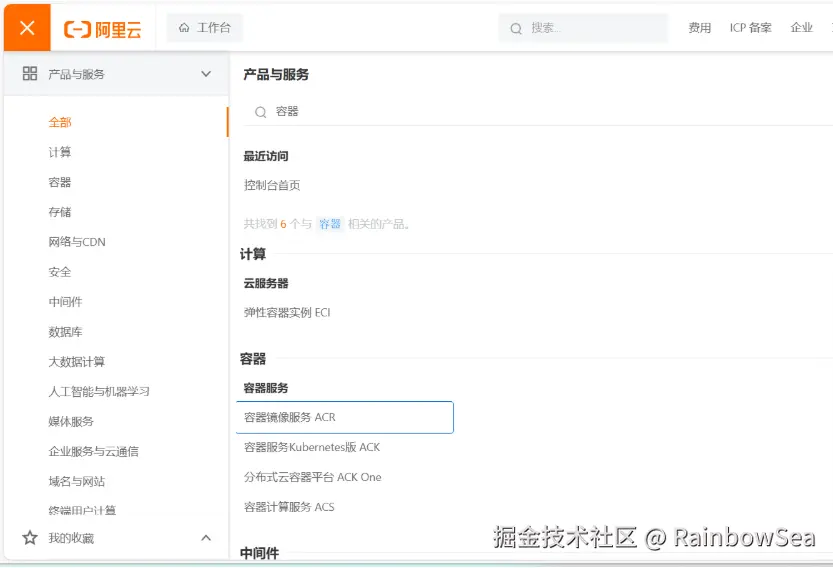The height and width of the screenshot is (568, 833).
Task: Open 弹性容器实例 ECI
Action: (287, 312)
